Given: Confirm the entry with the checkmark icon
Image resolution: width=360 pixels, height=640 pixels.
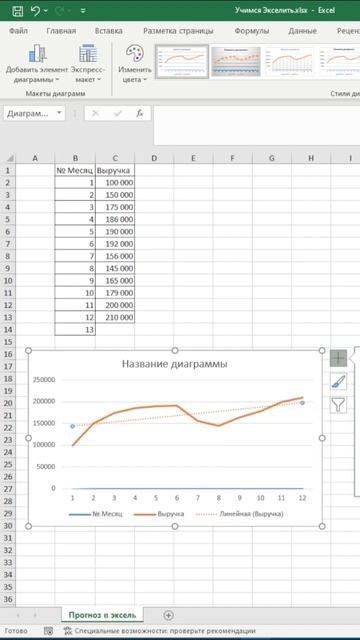Looking at the screenshot, I should [x=118, y=113].
